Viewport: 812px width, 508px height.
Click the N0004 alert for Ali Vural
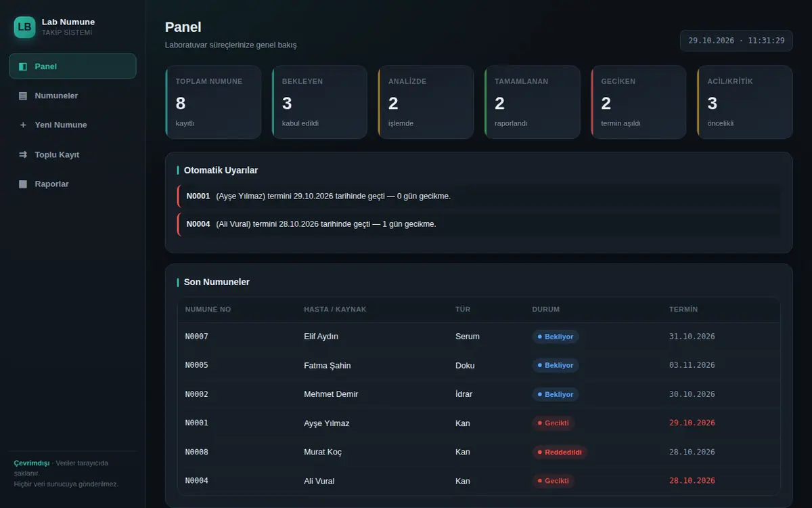click(x=478, y=224)
